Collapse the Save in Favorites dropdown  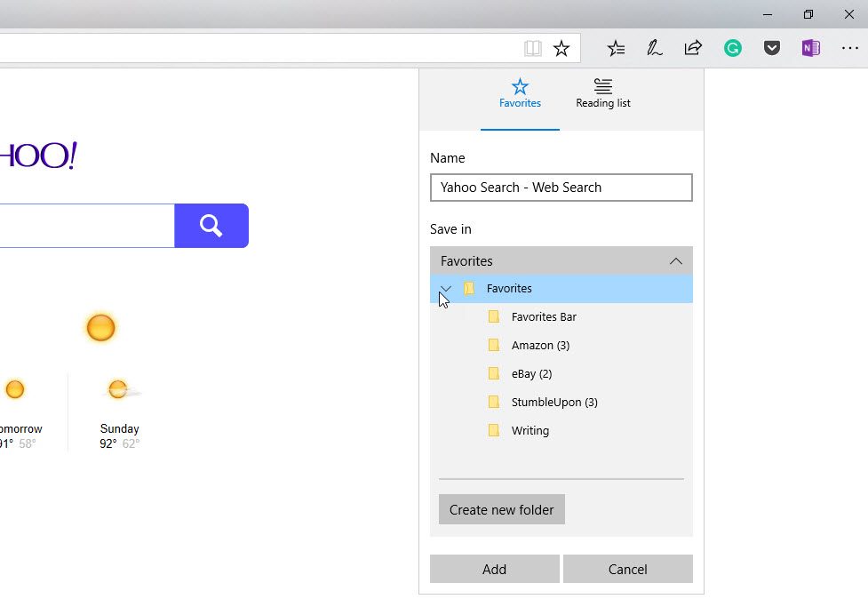[561, 261]
